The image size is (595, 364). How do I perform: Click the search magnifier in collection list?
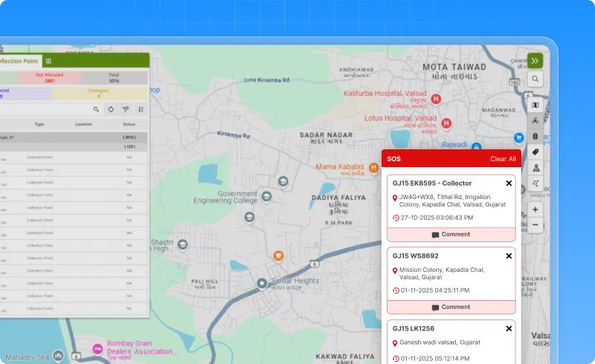(x=95, y=109)
